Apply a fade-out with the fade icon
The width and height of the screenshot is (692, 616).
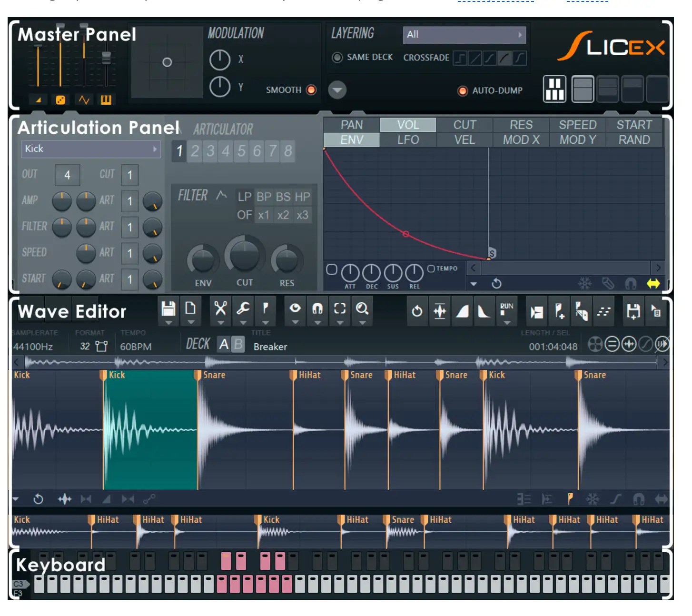pos(483,312)
